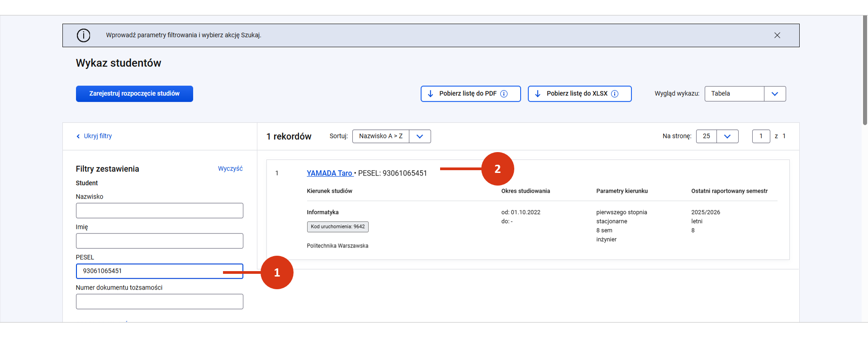Viewport: 868px width, 339px height.
Task: Click the download arrow on the PDF button
Action: click(x=430, y=94)
